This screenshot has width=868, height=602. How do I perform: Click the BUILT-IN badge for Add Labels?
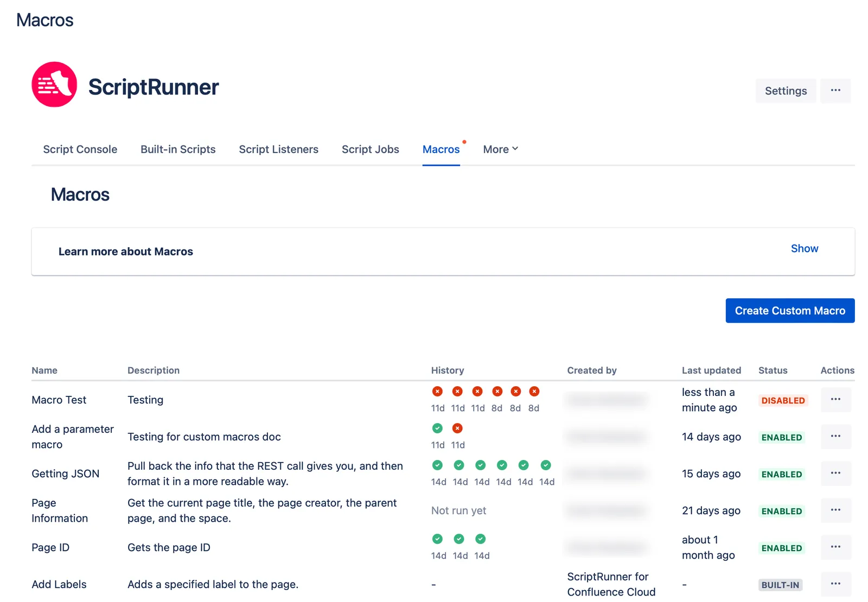[780, 585]
